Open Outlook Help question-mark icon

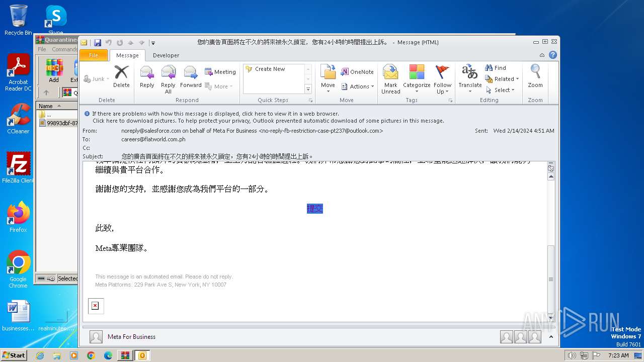tap(553, 55)
